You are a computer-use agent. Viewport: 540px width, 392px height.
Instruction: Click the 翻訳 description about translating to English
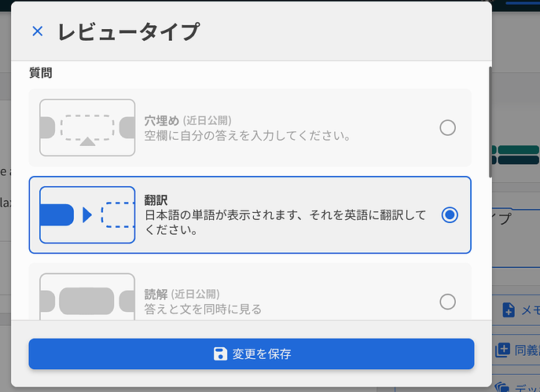[x=285, y=222]
